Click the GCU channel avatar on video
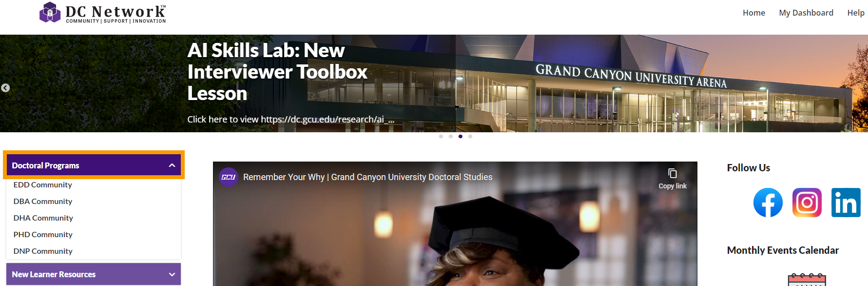Image resolution: width=868 pixels, height=286 pixels. tap(229, 177)
